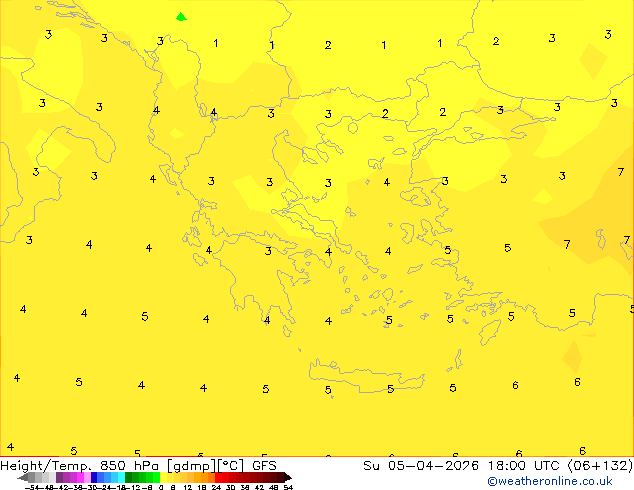
Task: Click the "-54" label at the legend's left end
Action: coord(32,487)
